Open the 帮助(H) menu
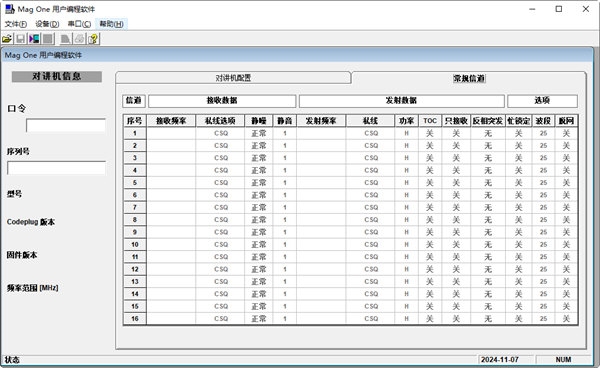The height and width of the screenshot is (368, 600). [x=111, y=24]
